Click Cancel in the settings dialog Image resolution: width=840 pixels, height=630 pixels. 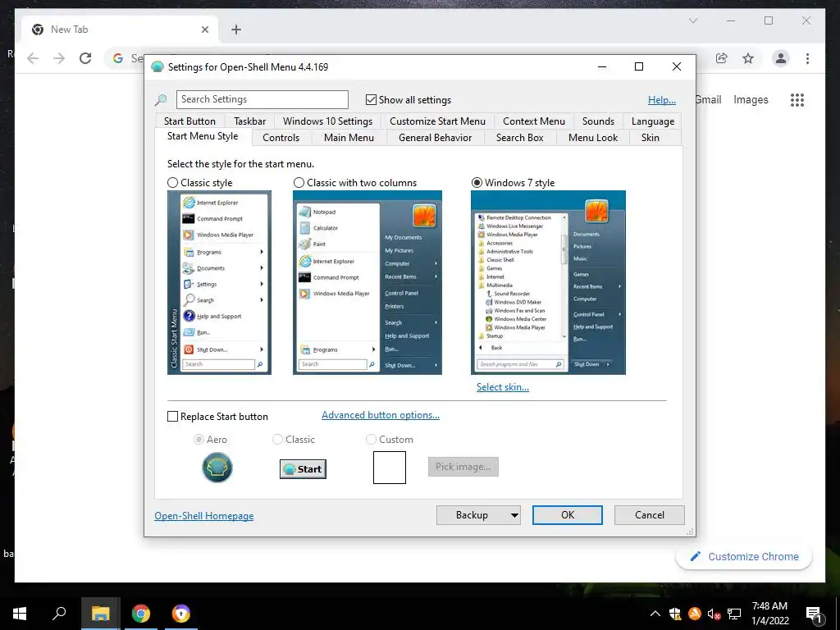650,515
